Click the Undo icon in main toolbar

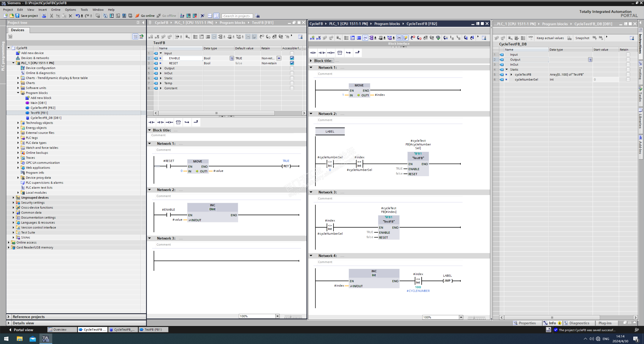click(77, 16)
